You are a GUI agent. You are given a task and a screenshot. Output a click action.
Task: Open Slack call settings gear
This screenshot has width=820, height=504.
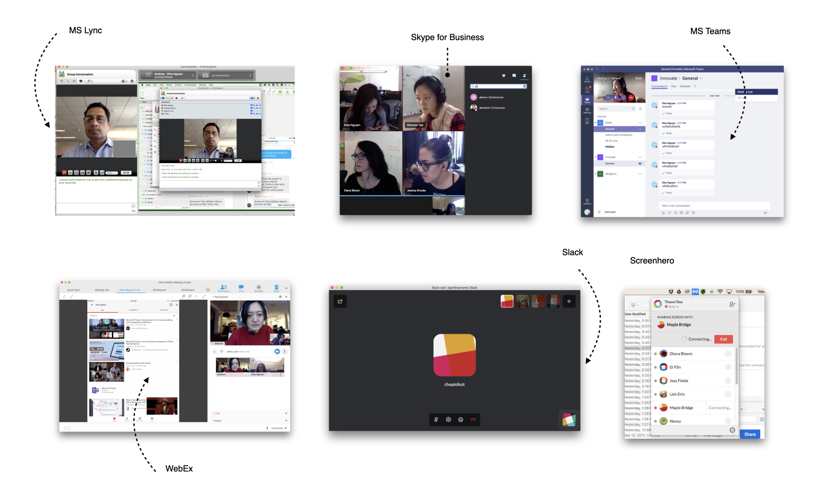coord(448,419)
